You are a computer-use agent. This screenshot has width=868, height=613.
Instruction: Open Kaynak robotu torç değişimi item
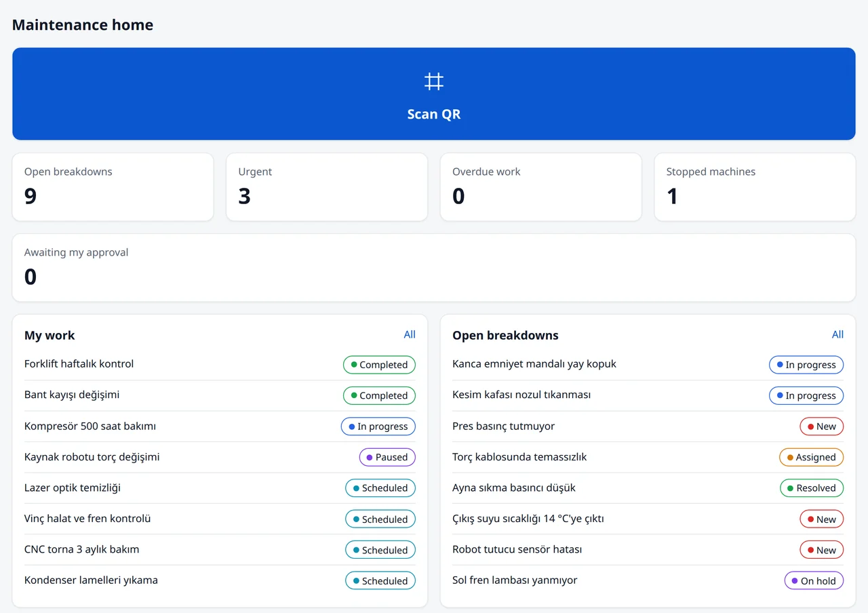coord(220,457)
